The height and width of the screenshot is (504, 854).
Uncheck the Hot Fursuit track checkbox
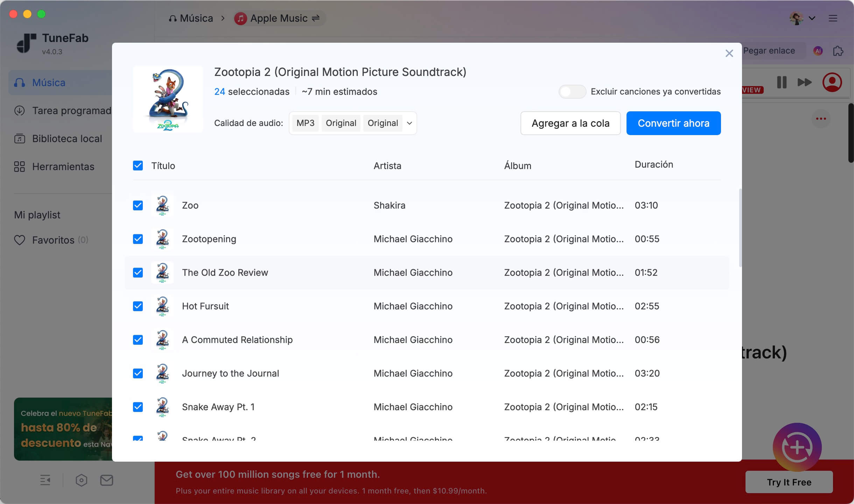[x=138, y=306]
